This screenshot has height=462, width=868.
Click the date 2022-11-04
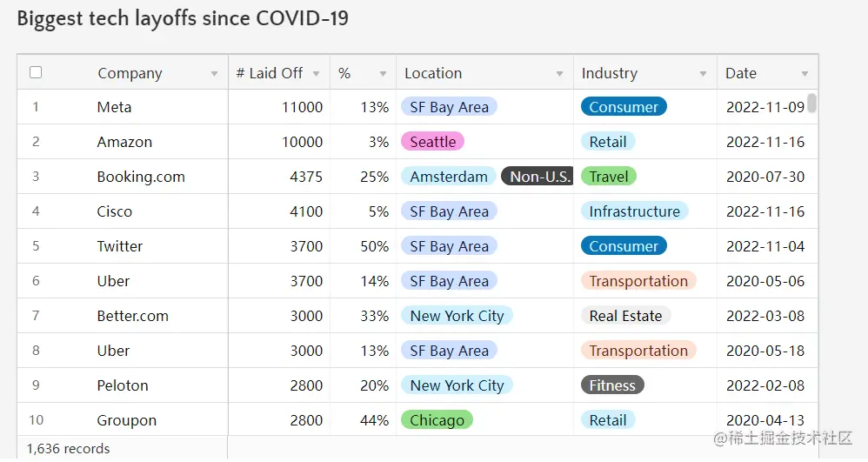765,246
